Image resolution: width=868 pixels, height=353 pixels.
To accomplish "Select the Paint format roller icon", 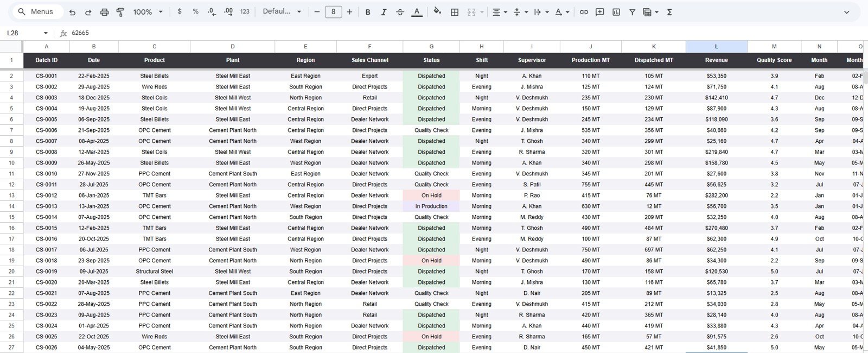I will tap(120, 12).
